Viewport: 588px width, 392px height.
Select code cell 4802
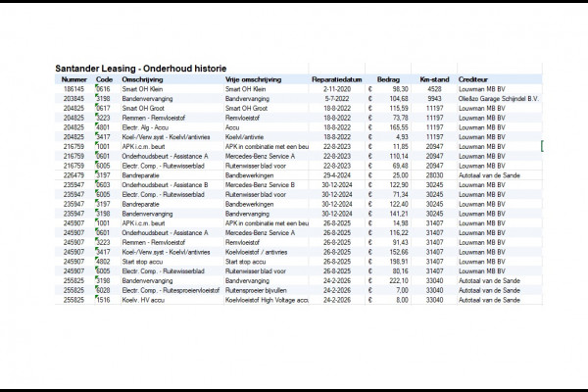[103, 262]
